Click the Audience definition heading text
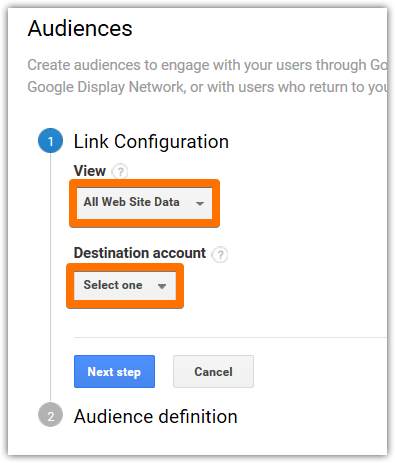Screen dimensions: 395x463 [x=156, y=417]
